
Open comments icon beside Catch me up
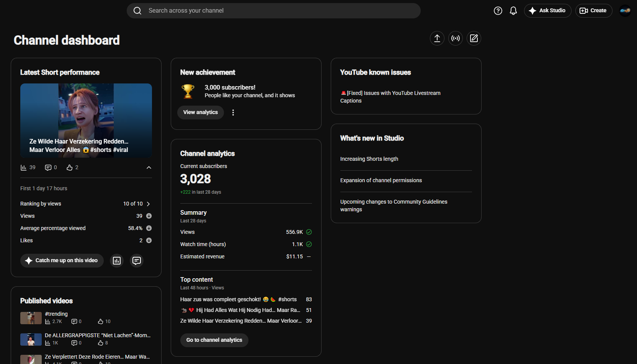tap(137, 261)
